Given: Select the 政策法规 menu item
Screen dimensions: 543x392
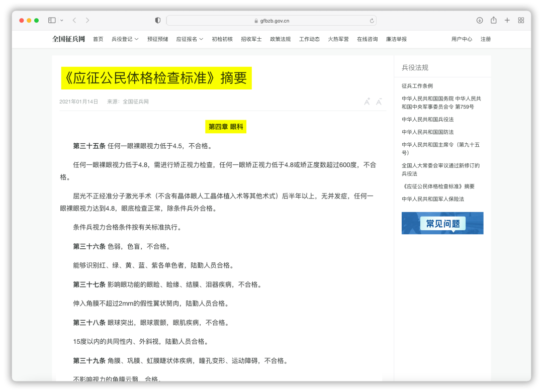Looking at the screenshot, I should pos(280,39).
